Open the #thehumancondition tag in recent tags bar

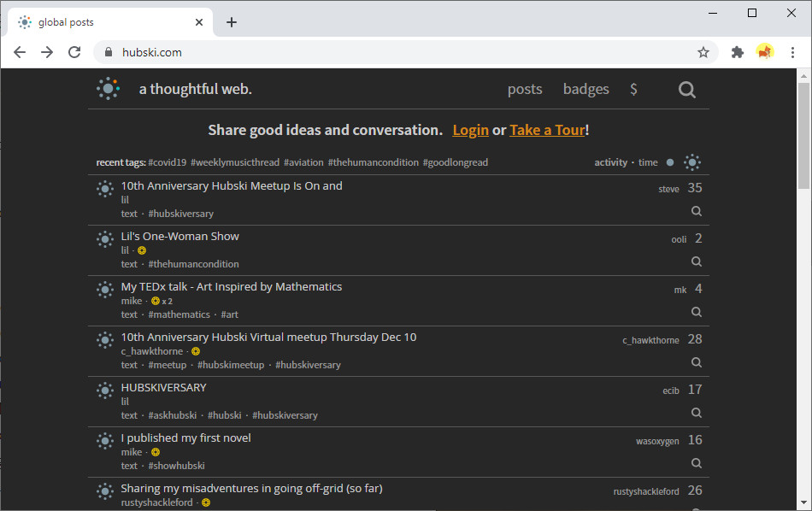[373, 162]
